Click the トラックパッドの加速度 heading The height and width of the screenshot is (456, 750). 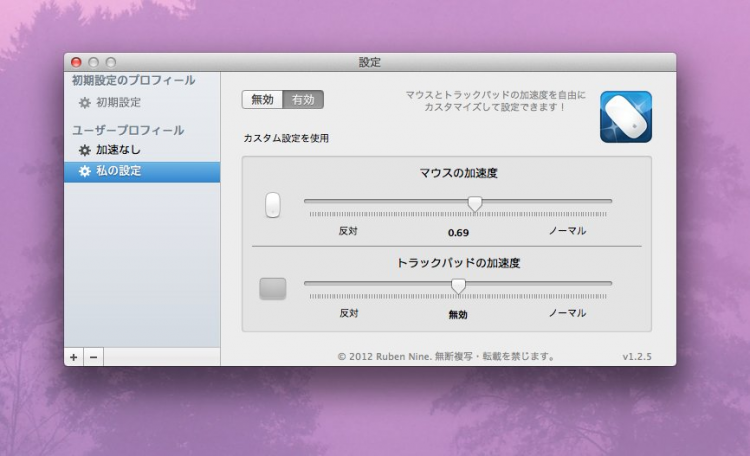(x=458, y=263)
